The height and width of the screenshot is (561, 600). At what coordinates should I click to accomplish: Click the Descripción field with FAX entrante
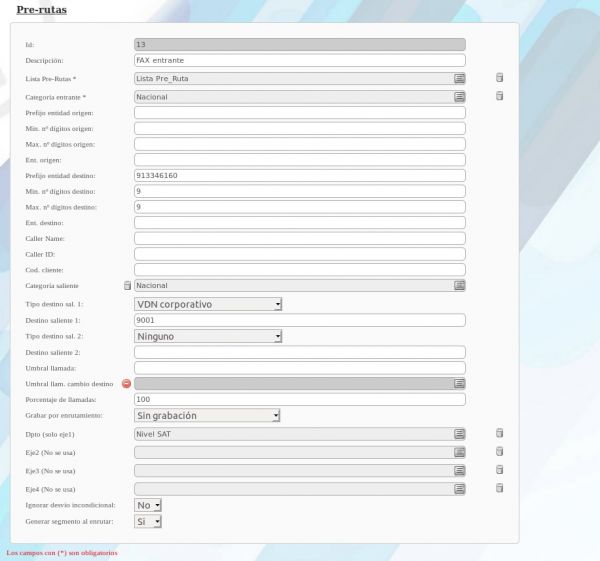click(300, 60)
